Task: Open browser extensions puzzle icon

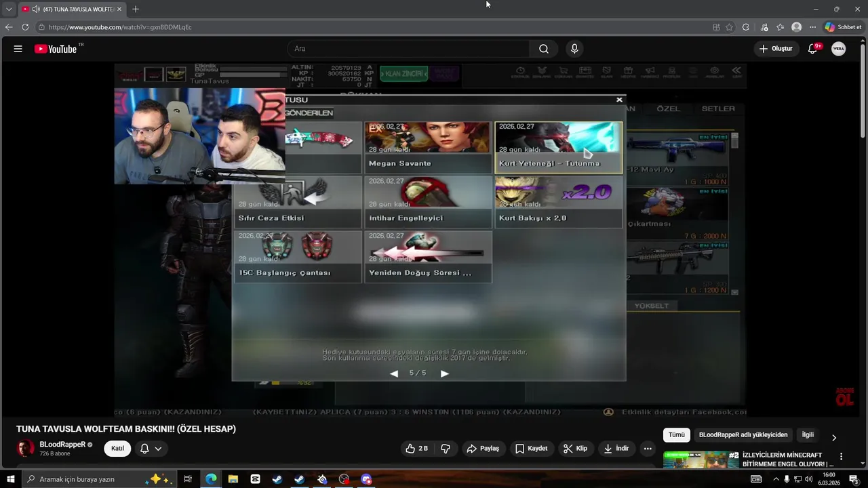Action: pos(746,27)
